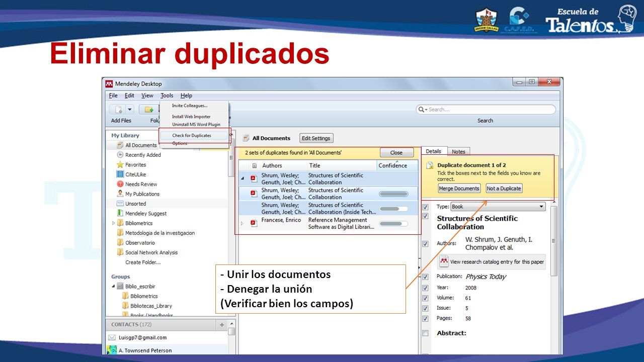Expand the Francese, Enrico duplicate set

(x=242, y=223)
